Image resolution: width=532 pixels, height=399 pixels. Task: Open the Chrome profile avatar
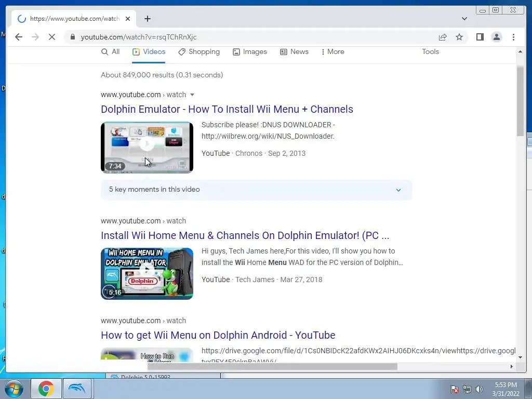pos(496,37)
